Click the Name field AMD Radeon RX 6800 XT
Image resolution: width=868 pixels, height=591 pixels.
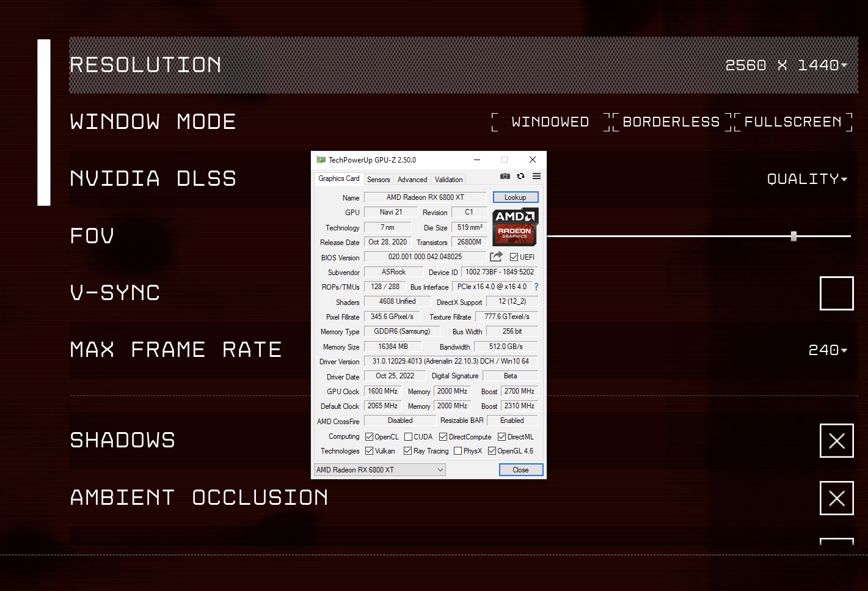pos(425,197)
